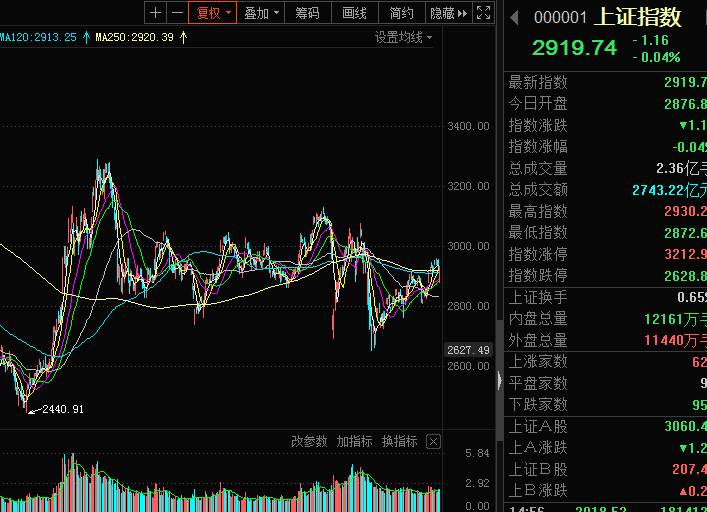Click 指数跌停 row label
Image resolution: width=707 pixels, height=512 pixels.
[x=538, y=275]
